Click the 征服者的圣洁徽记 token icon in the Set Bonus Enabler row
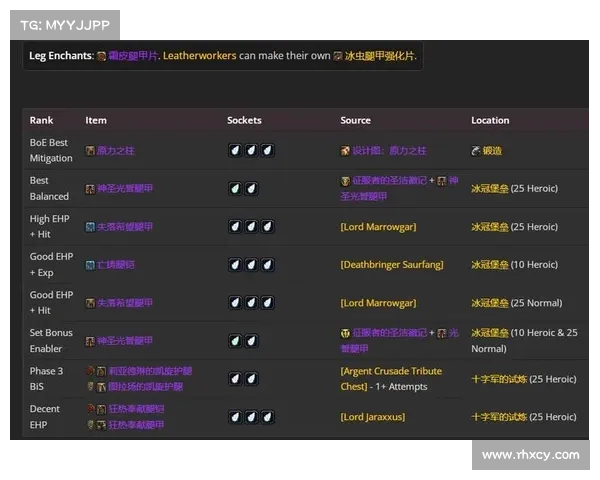 point(345,333)
